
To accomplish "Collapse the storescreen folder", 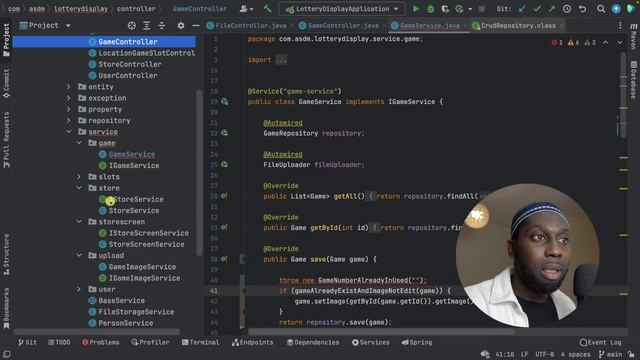I will tap(79, 222).
